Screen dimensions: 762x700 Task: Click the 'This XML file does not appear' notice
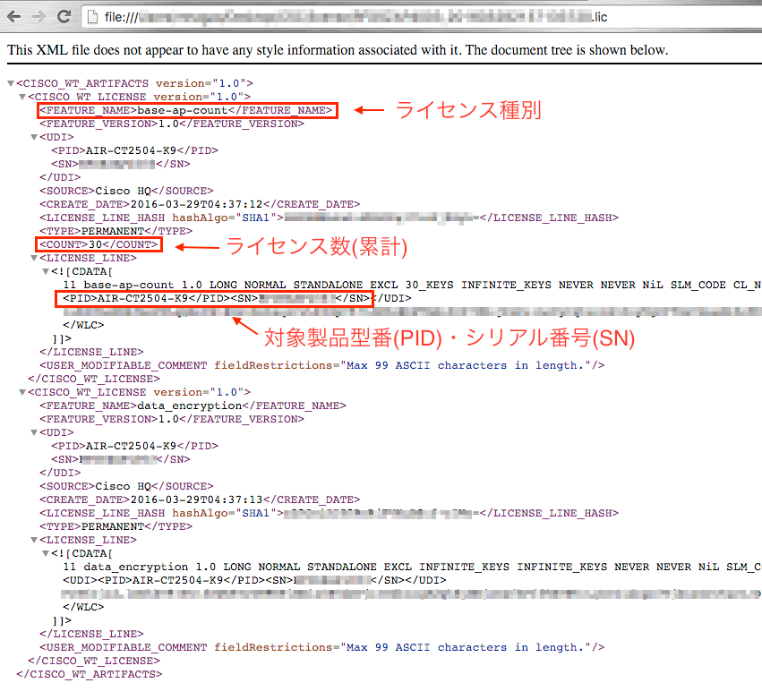tap(338, 50)
